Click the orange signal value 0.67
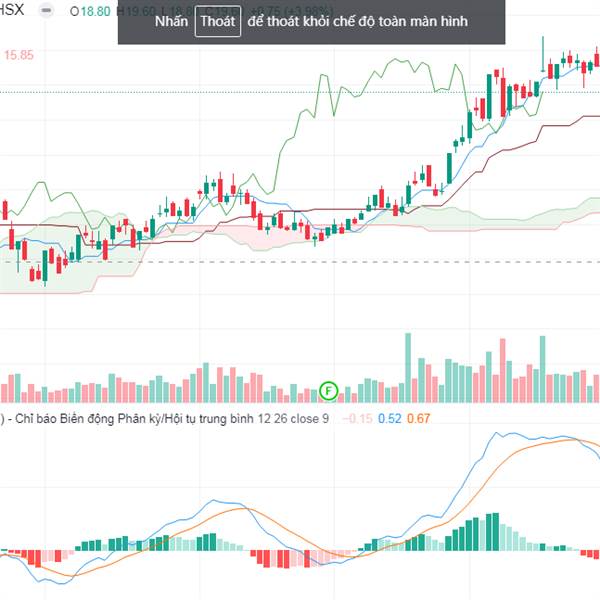The image size is (600, 600). click(x=418, y=419)
